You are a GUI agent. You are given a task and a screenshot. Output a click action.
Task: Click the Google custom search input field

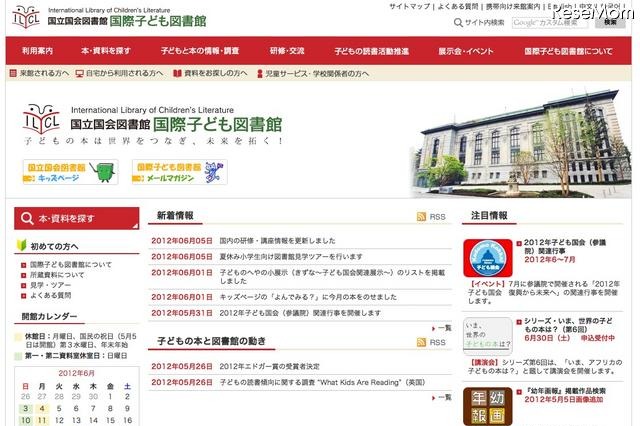[550, 23]
